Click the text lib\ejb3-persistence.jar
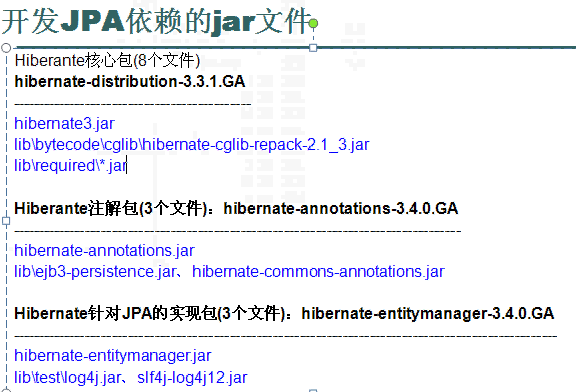 point(95,272)
